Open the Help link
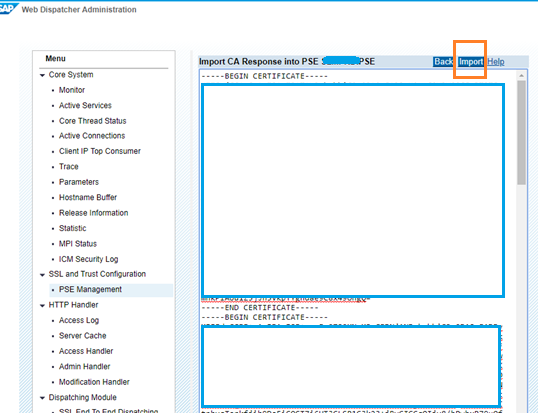The height and width of the screenshot is (414, 538). coord(496,62)
